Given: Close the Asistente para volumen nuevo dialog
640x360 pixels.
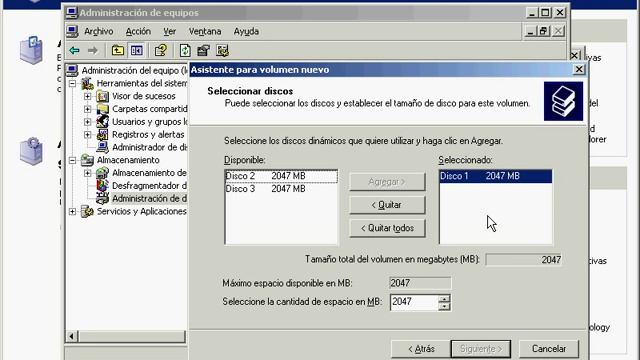Looking at the screenshot, I should coord(579,69).
